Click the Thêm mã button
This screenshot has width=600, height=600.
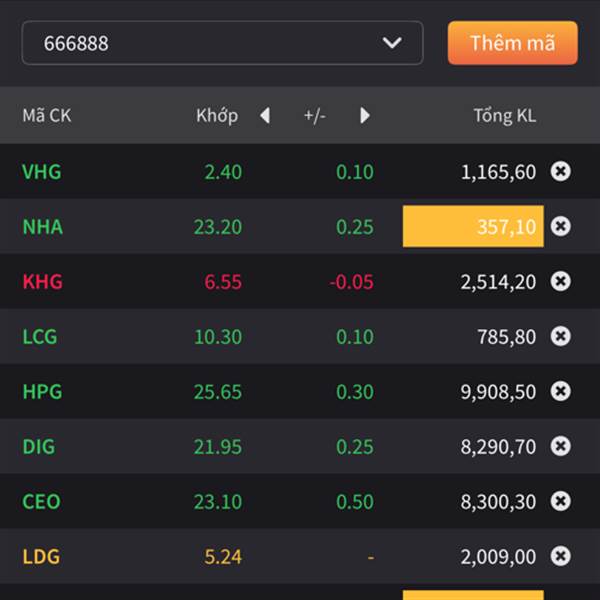pos(512,43)
